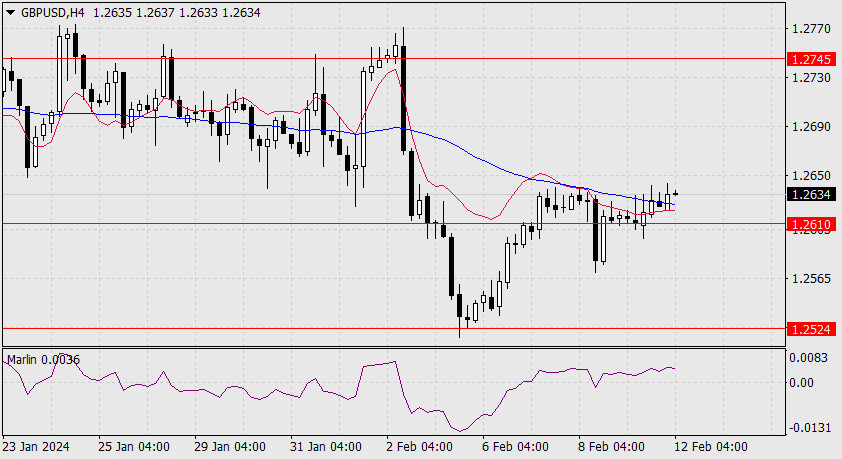Select the 1.2745 red level label
This screenshot has height=459, width=842.
pyautogui.click(x=811, y=59)
